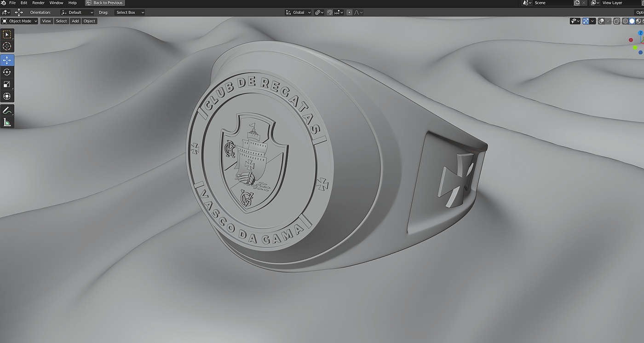Open proportional editing falloff dropdown
644x343 pixels.
(358, 12)
